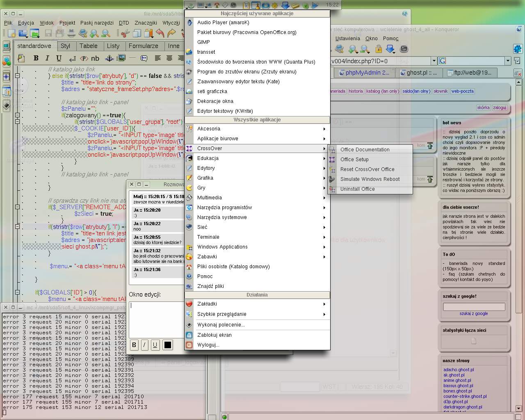Click the 'szukaj z google' link
Image resolution: width=525 pixels, height=420 pixels.
pyautogui.click(x=474, y=313)
